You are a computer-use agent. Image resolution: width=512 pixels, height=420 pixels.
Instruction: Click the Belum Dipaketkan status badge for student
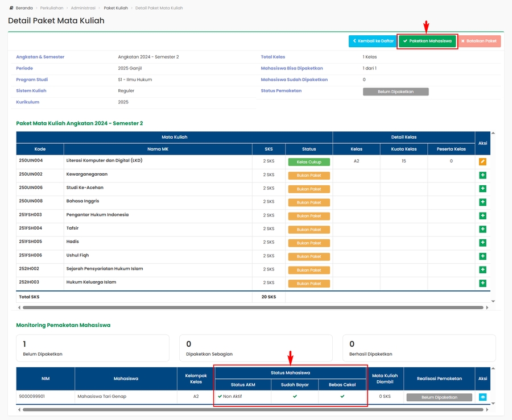click(x=439, y=397)
